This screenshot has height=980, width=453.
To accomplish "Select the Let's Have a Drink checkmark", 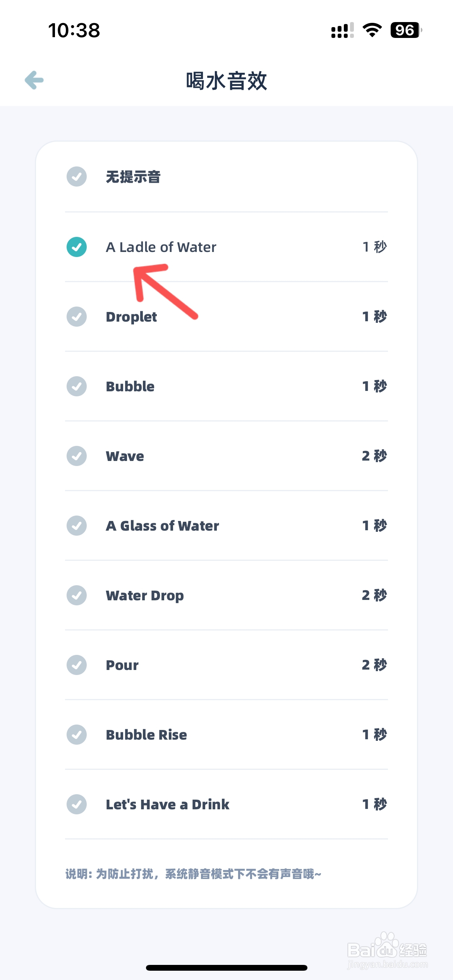I will click(77, 804).
